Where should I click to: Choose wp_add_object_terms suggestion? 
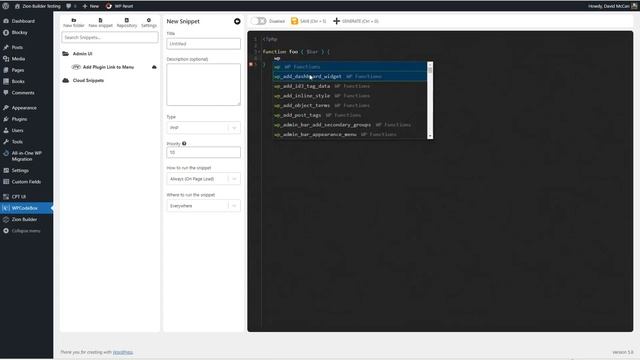click(350, 105)
